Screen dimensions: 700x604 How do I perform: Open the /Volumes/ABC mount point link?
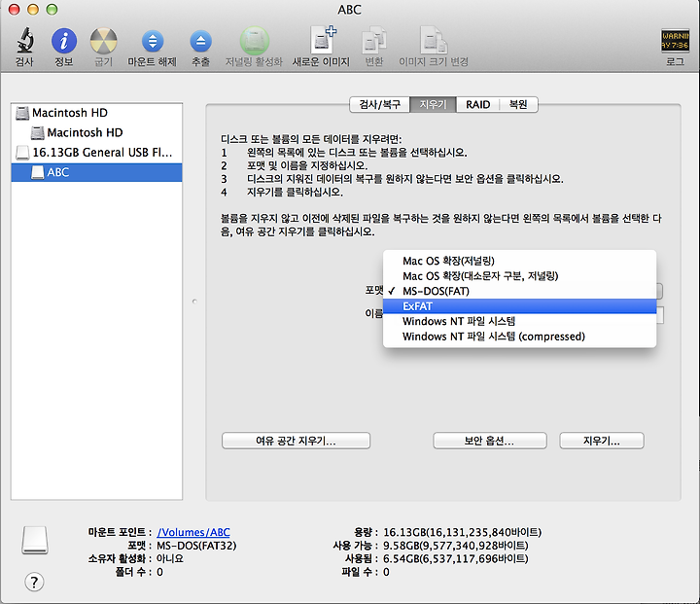point(193,532)
